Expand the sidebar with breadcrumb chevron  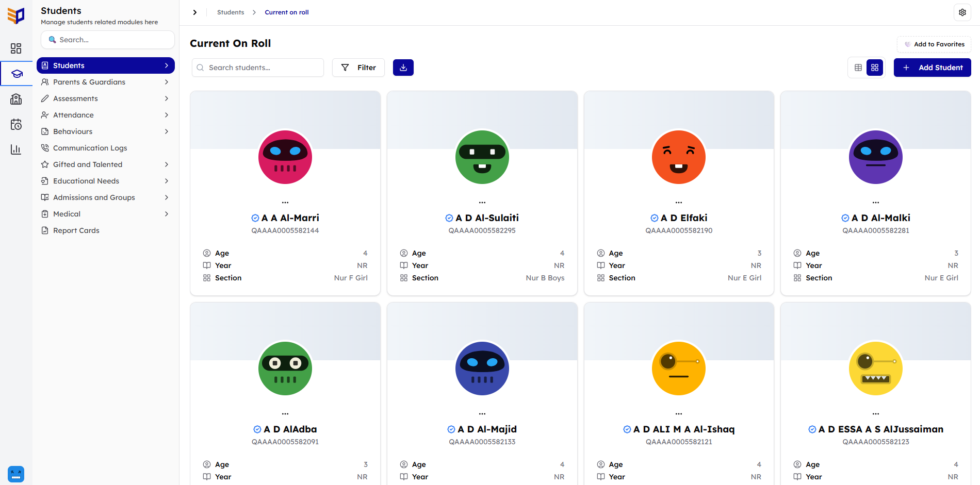[194, 12]
